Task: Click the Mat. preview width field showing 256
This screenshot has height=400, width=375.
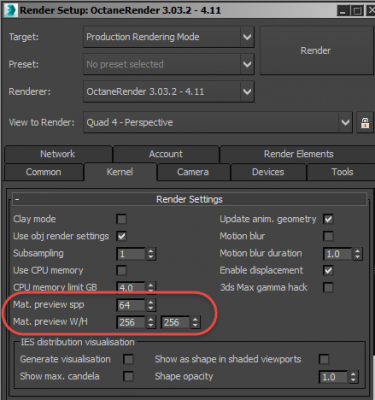Action: (131, 322)
